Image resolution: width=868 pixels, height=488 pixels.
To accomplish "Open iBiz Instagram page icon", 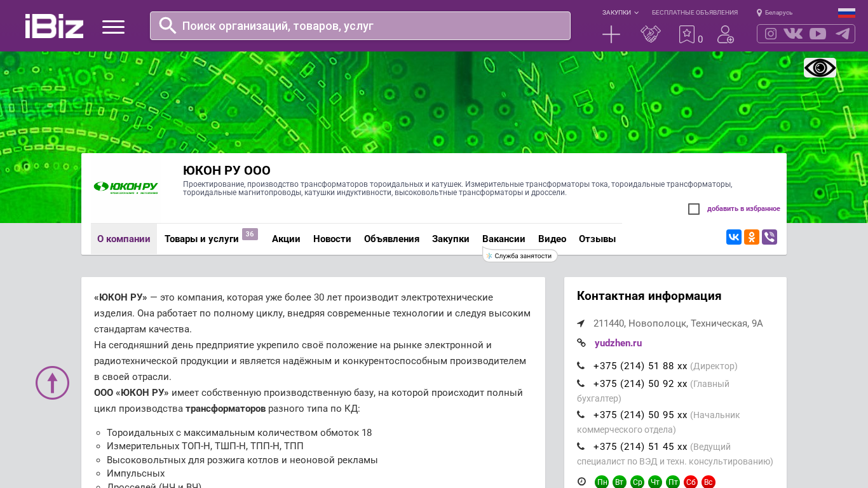I will [x=771, y=34].
